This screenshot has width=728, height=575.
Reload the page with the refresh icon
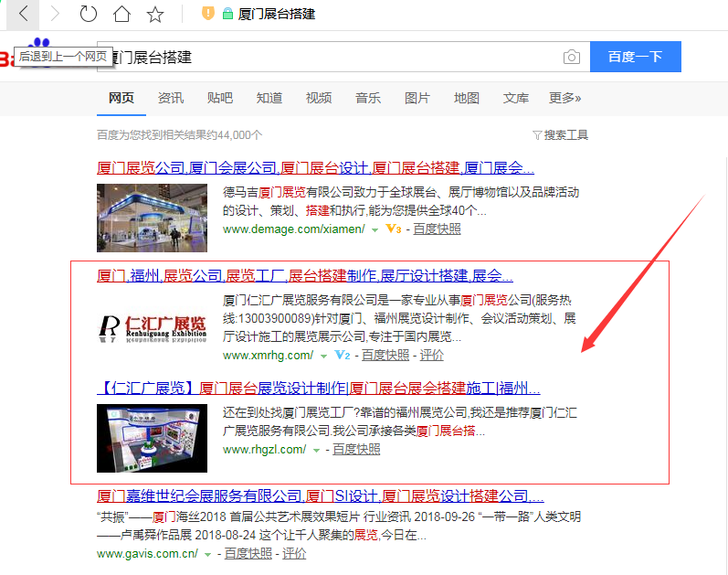pos(89,14)
